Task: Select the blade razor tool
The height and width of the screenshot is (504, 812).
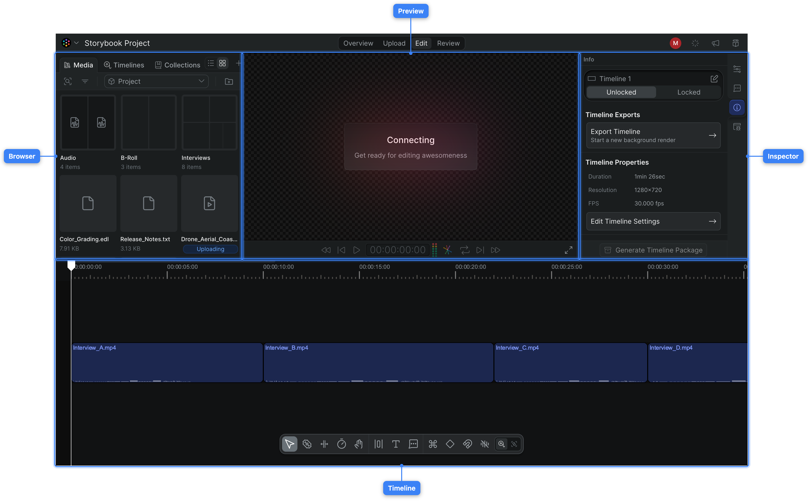Action: coord(307,444)
